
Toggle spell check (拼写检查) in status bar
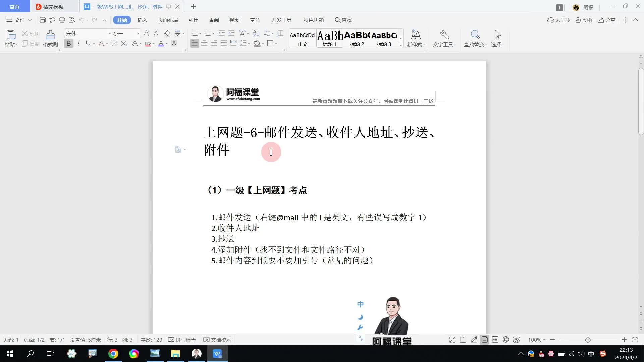tap(182, 340)
